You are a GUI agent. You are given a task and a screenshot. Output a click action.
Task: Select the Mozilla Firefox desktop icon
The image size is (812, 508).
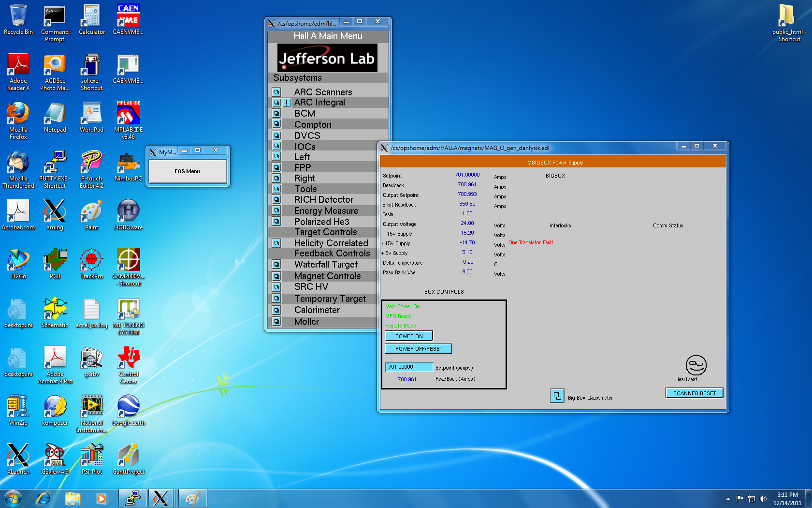[x=18, y=120]
